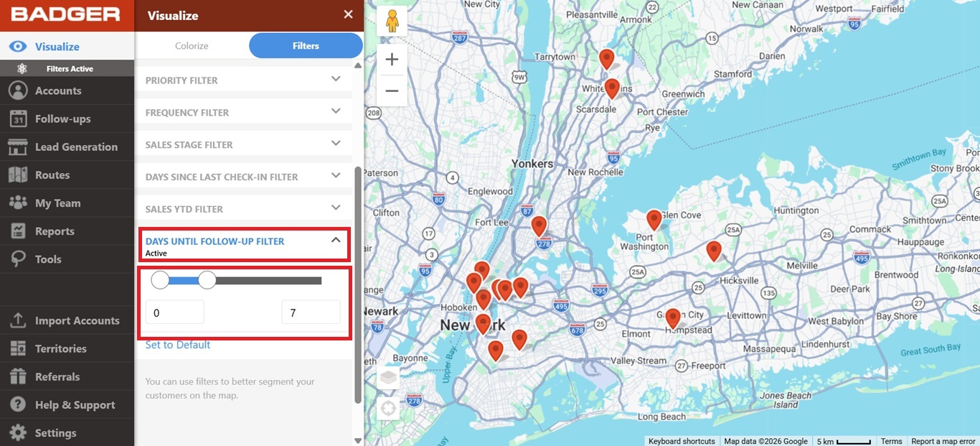Viewport: 980px width, 446px height.
Task: Open the Visualize eye icon in sidebar
Action: pos(18,47)
